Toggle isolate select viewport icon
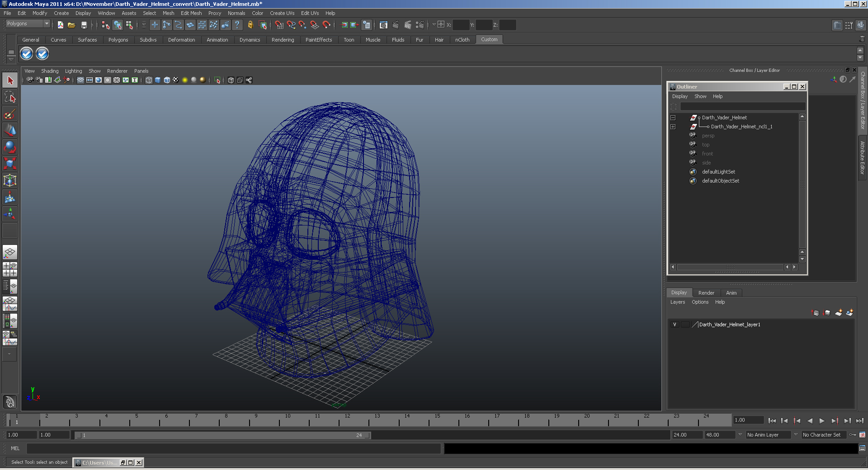The image size is (868, 470). tap(217, 80)
